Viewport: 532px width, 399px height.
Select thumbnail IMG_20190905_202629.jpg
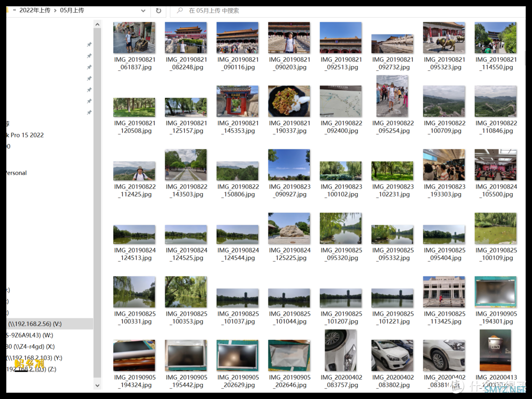(x=237, y=355)
